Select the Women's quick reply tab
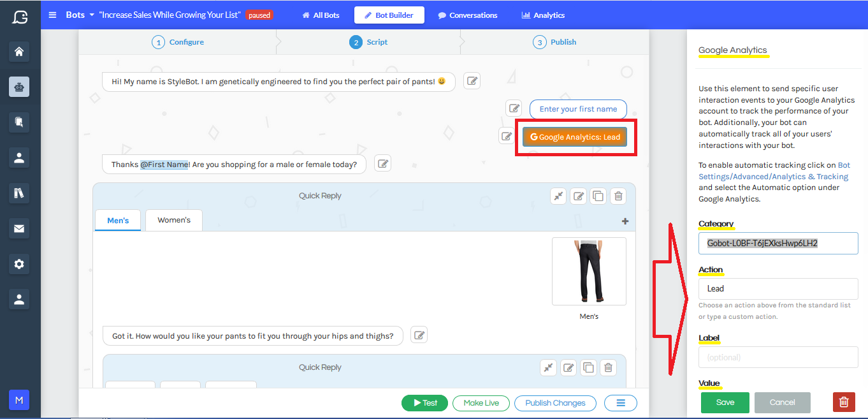868x419 pixels. click(x=174, y=220)
